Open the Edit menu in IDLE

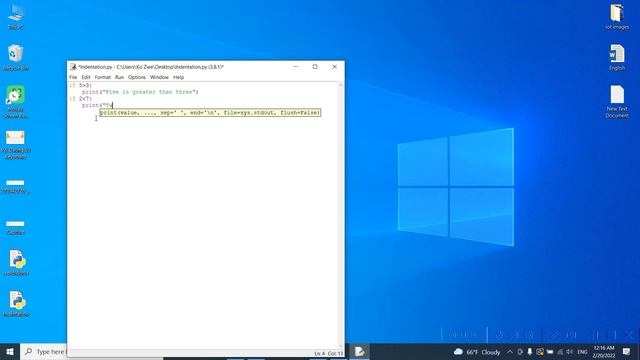click(x=86, y=77)
